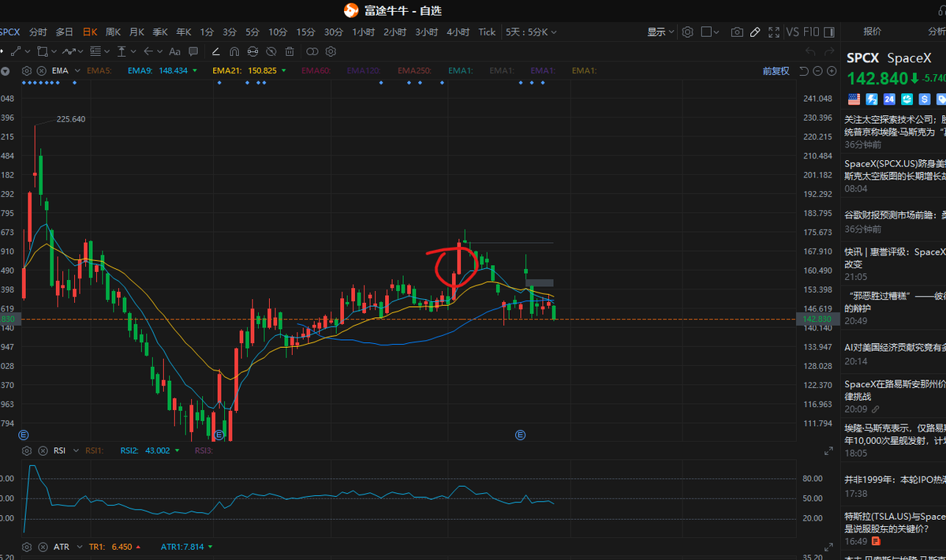Reset chart view with the undo-arrow icon

coord(804,71)
